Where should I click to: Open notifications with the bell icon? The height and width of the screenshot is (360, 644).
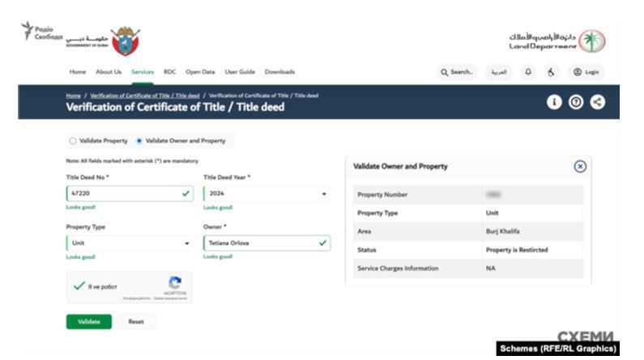pos(529,72)
